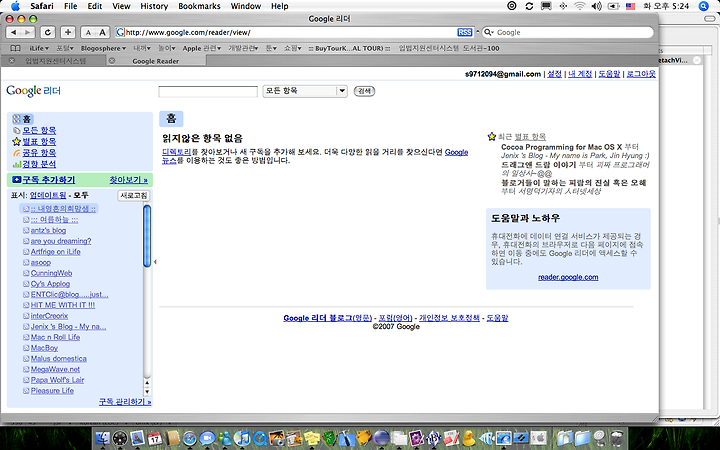
Task: Open the Papa Wolf's Lair subscription
Action: pyautogui.click(x=57, y=380)
